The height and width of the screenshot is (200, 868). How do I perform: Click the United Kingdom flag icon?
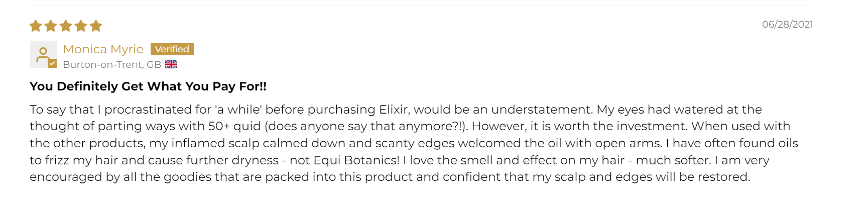171,64
